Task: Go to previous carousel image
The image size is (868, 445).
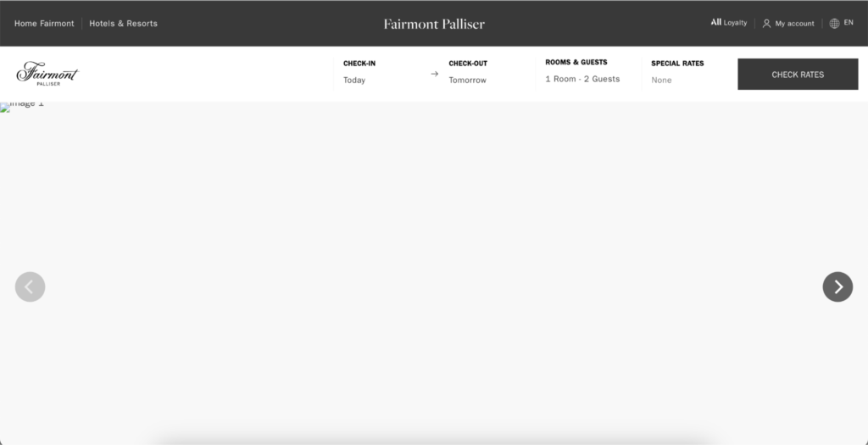Action: pos(30,286)
